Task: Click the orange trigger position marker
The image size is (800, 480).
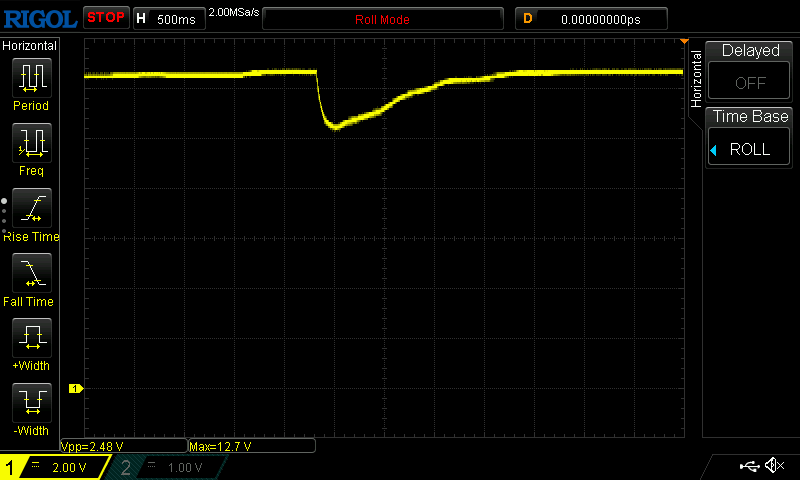Action: pyautogui.click(x=684, y=41)
